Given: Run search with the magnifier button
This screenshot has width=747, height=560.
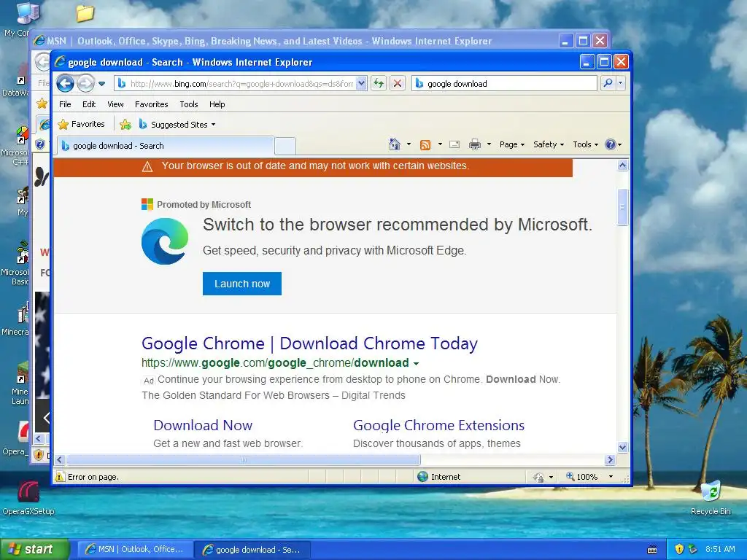Looking at the screenshot, I should click(x=608, y=83).
